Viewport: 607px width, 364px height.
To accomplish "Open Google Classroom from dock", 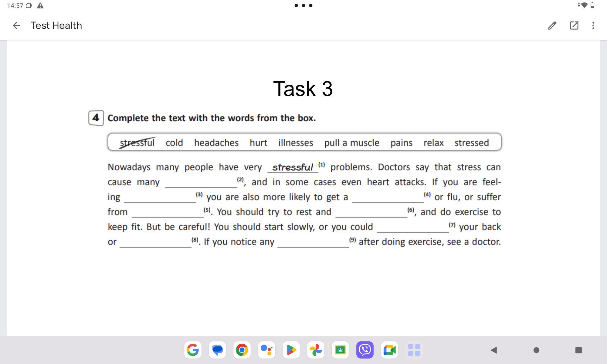I will (340, 350).
